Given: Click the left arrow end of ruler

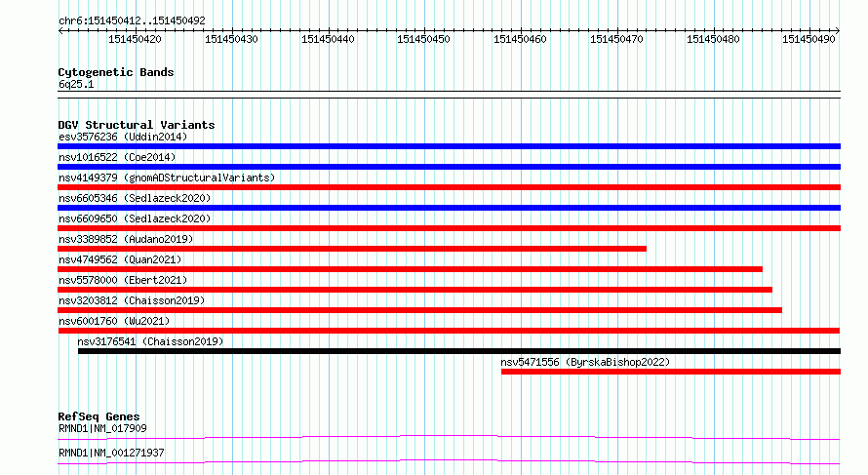Looking at the screenshot, I should point(60,30).
